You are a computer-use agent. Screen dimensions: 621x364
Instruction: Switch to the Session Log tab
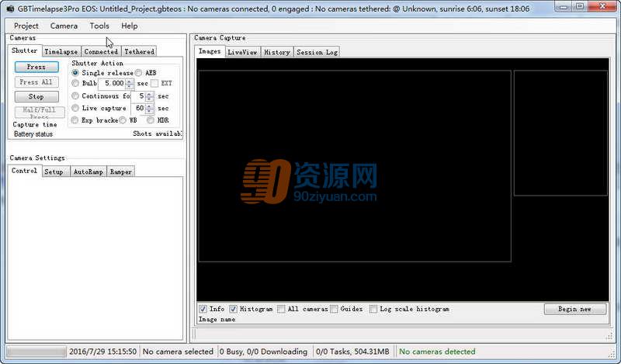coord(317,52)
